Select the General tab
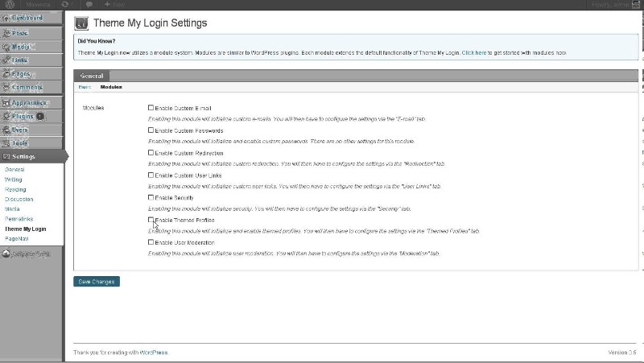This screenshot has width=644, height=363. point(92,76)
